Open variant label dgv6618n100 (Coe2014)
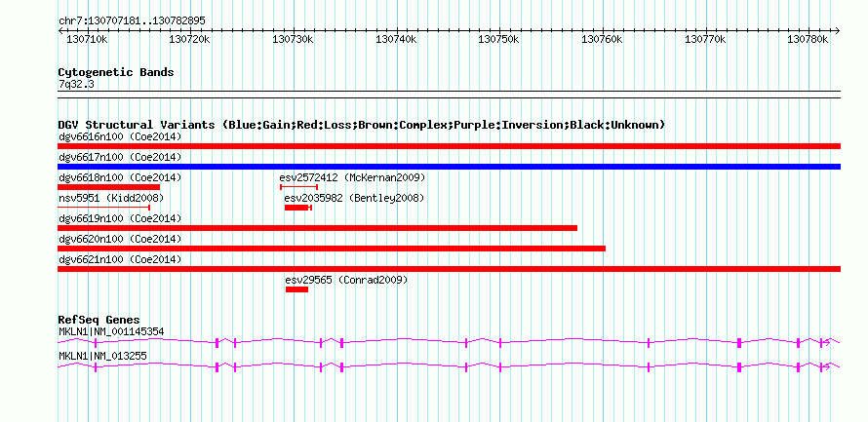The image size is (868, 422). [x=120, y=177]
